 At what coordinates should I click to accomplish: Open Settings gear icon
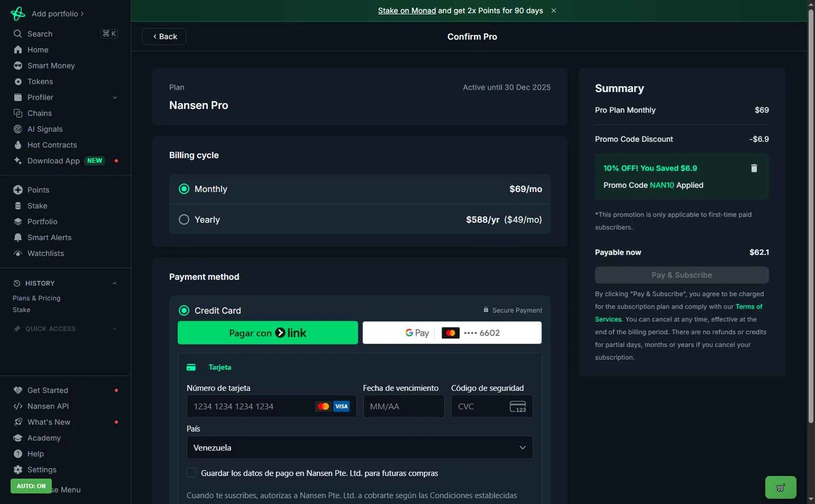coord(18,470)
